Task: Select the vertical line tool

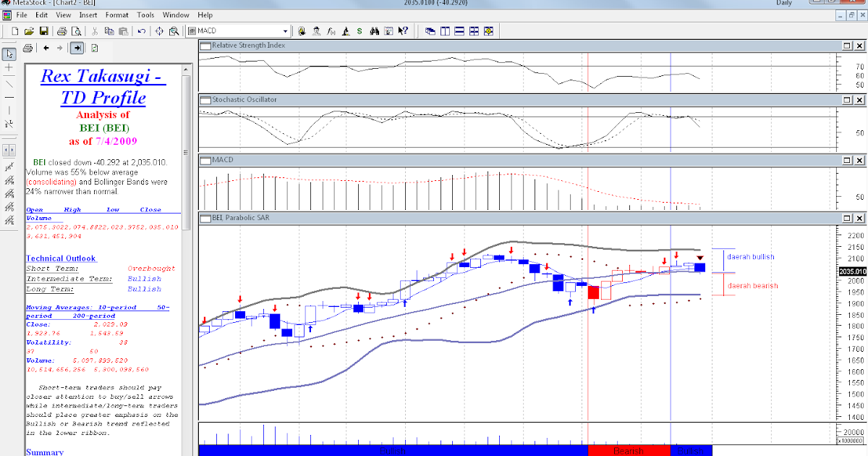Action: [x=9, y=110]
